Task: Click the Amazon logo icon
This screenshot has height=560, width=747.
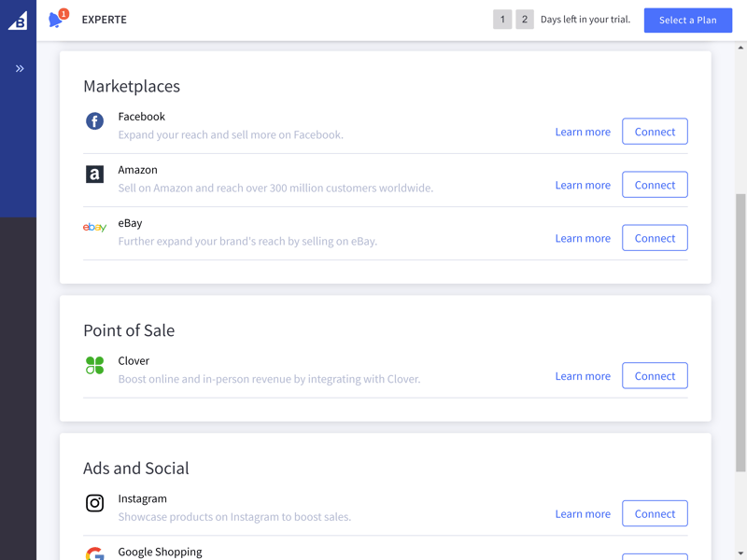Action: click(95, 175)
